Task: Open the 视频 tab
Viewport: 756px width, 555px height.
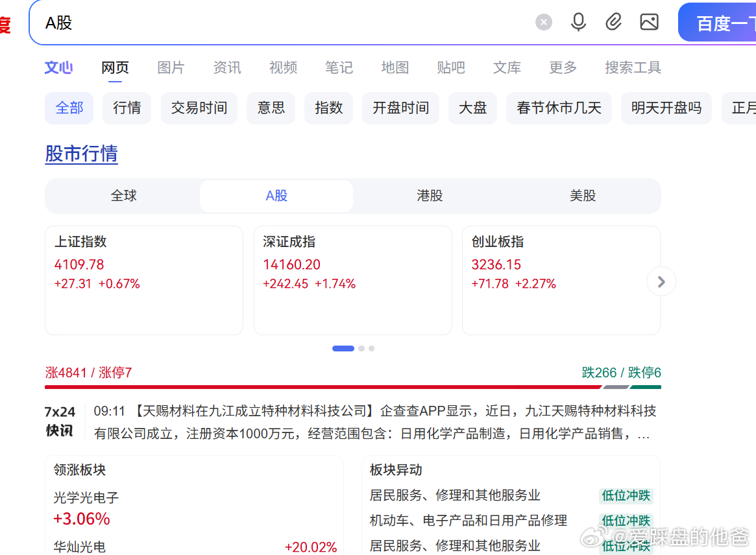Action: point(283,67)
